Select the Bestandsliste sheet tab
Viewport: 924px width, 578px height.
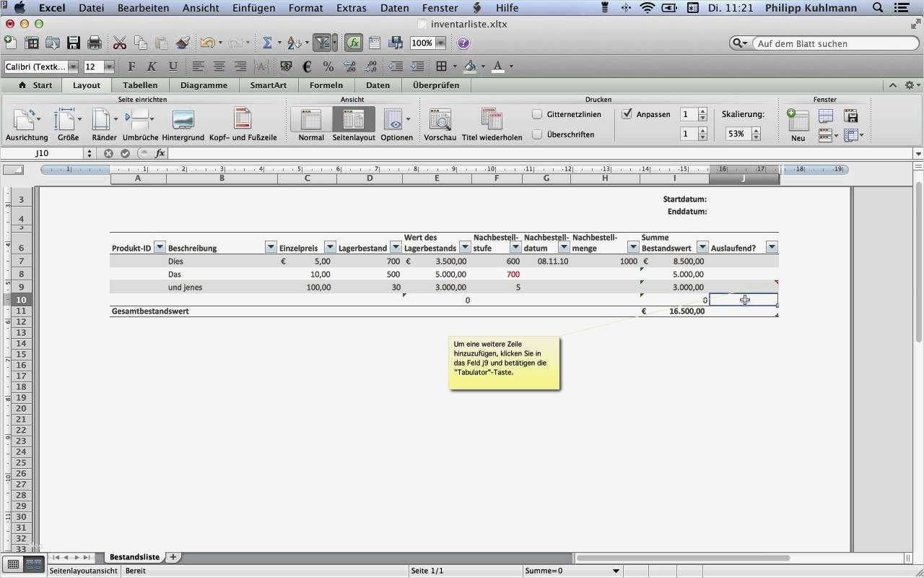pos(134,557)
